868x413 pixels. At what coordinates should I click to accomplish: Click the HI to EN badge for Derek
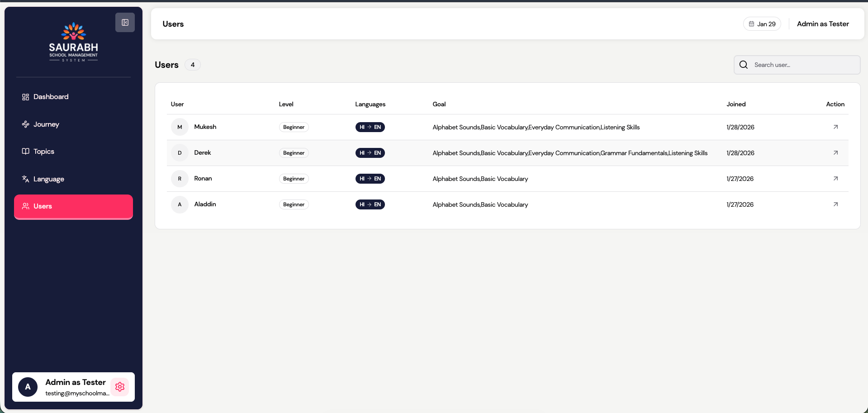370,153
